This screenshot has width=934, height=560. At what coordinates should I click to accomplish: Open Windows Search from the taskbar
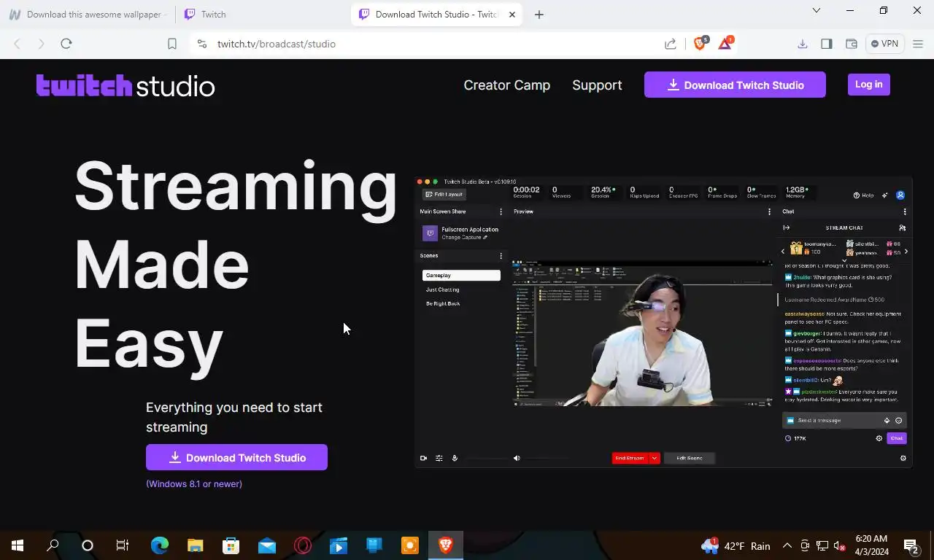[53, 545]
